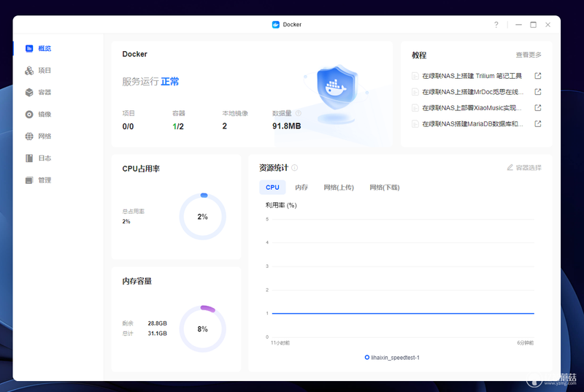This screenshot has height=392, width=584.
Task: Open external link for MariaDB tutorial
Action: pos(538,123)
